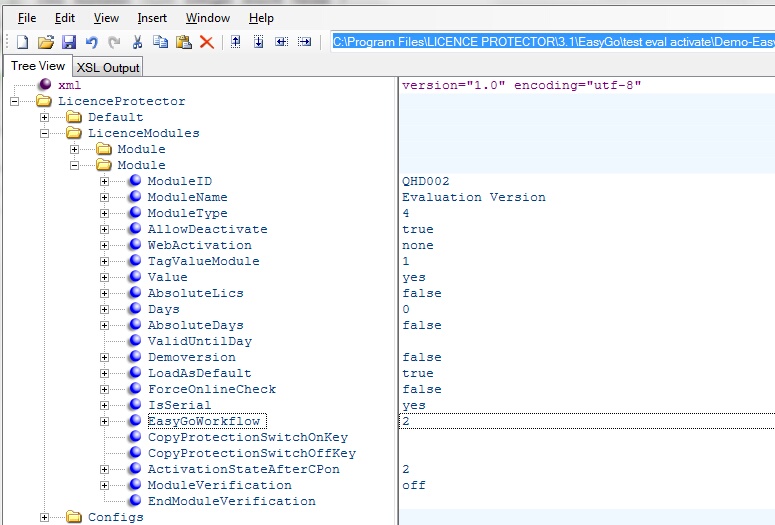Open the View menu

point(106,18)
